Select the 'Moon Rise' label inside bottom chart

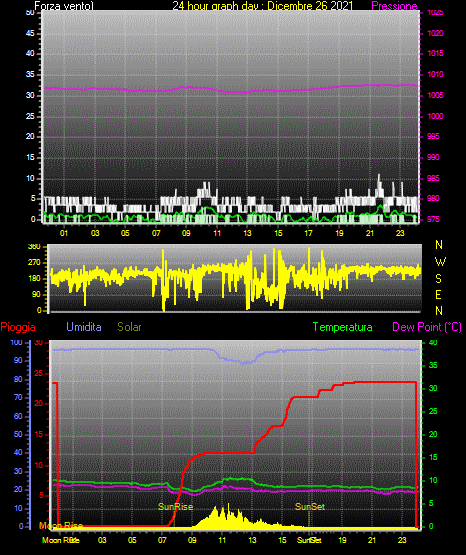(61, 526)
